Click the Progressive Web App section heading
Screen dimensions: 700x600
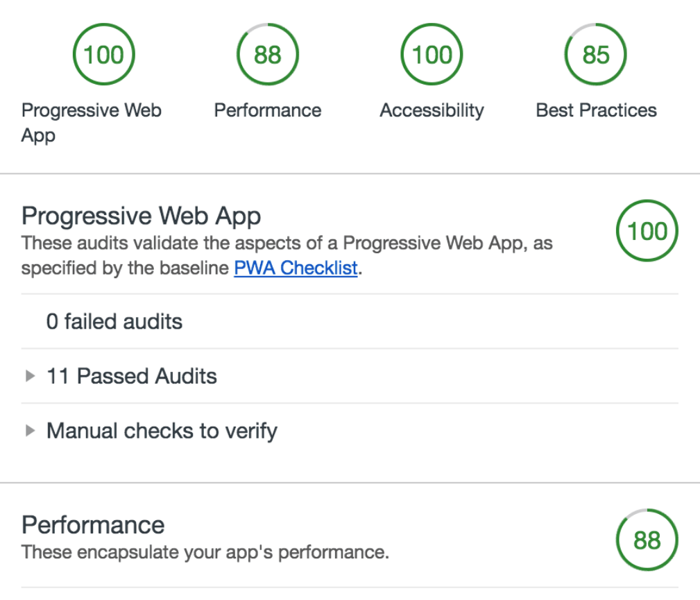point(142,216)
